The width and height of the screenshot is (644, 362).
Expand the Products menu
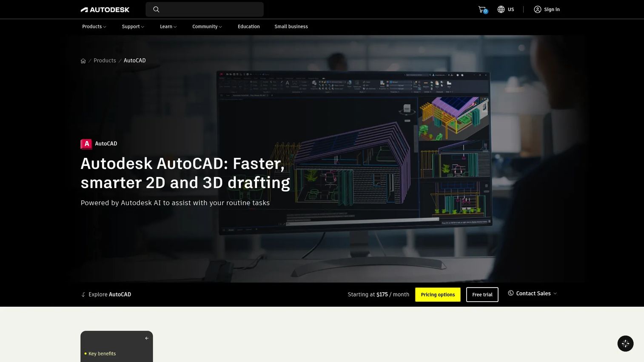pyautogui.click(x=94, y=26)
